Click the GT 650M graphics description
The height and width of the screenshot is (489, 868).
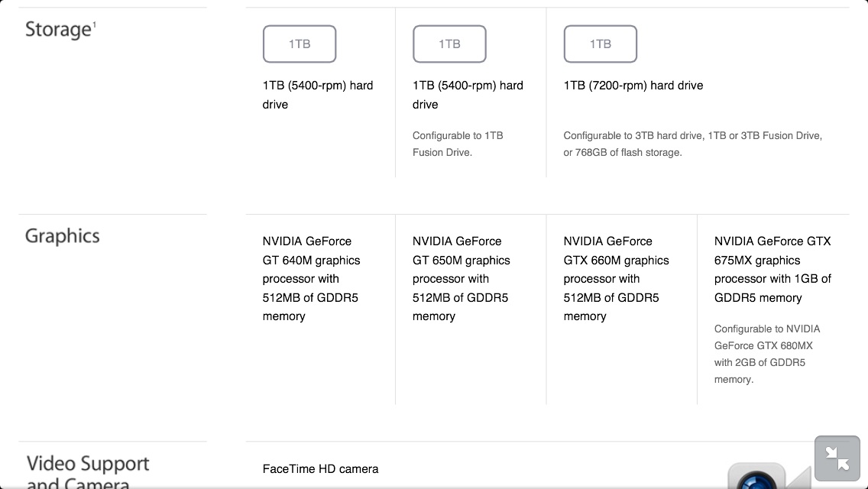(462, 279)
